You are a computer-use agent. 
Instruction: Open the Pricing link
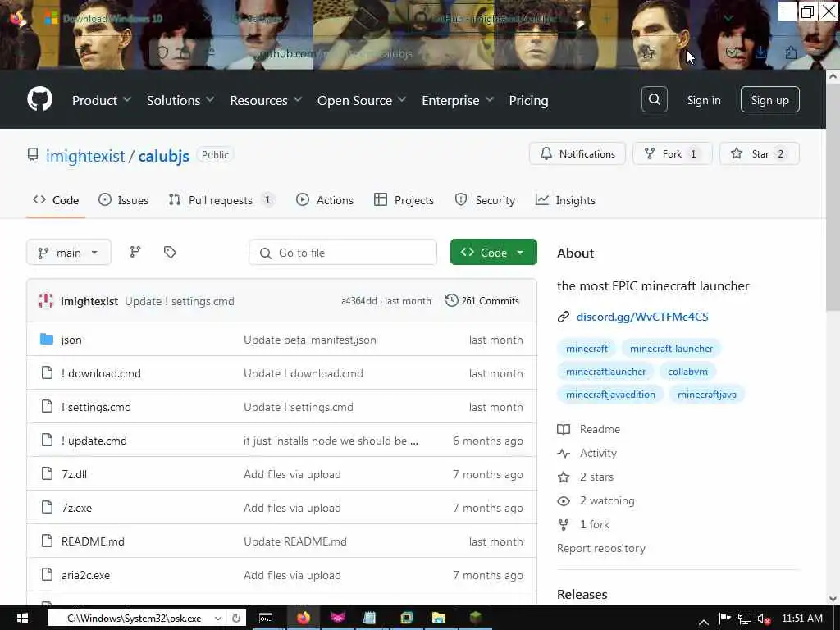pos(528,100)
